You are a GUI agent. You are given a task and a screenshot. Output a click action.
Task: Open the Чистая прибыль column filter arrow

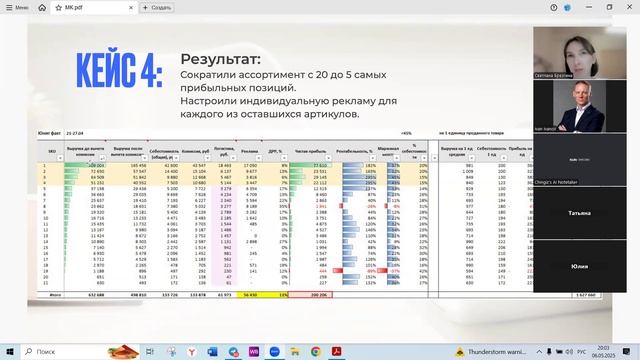pos(329,158)
